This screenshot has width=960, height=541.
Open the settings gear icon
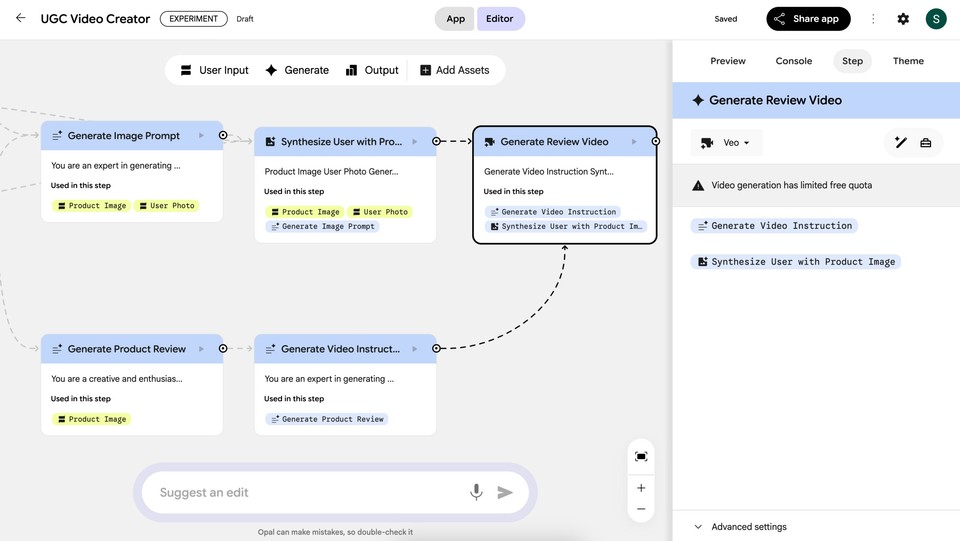903,19
